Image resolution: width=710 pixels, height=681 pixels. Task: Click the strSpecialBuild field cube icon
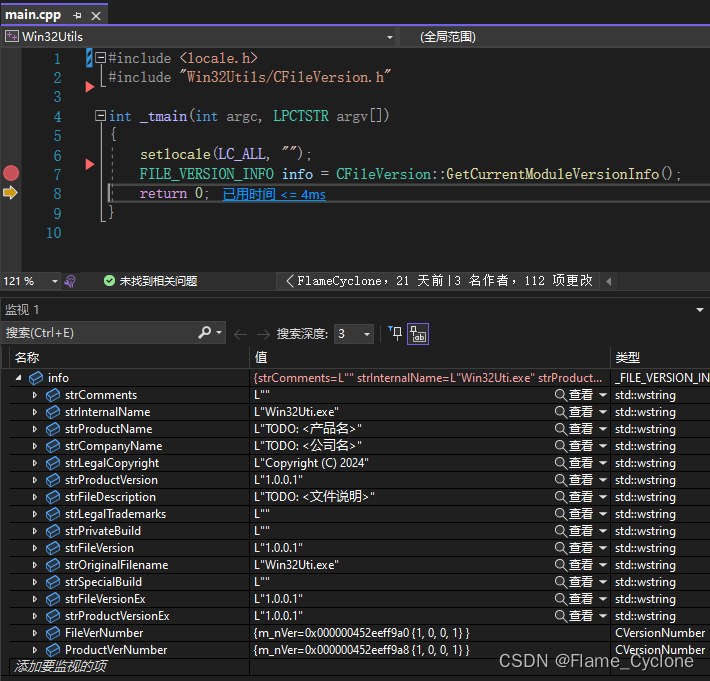[x=53, y=582]
